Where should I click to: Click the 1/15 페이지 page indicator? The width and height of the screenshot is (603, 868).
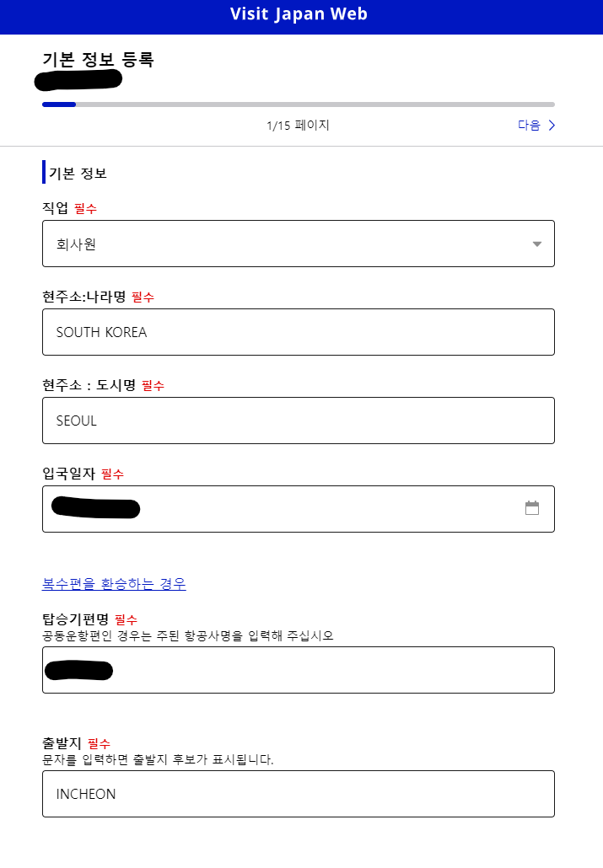point(298,126)
